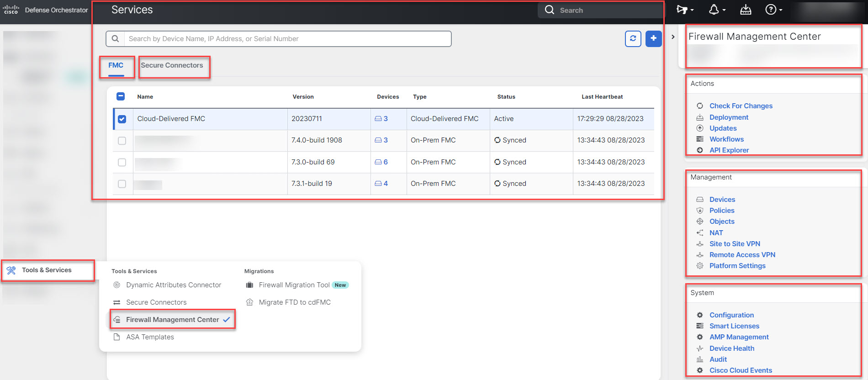Open the Smart Licenses link
Image resolution: width=868 pixels, height=380 pixels.
734,326
